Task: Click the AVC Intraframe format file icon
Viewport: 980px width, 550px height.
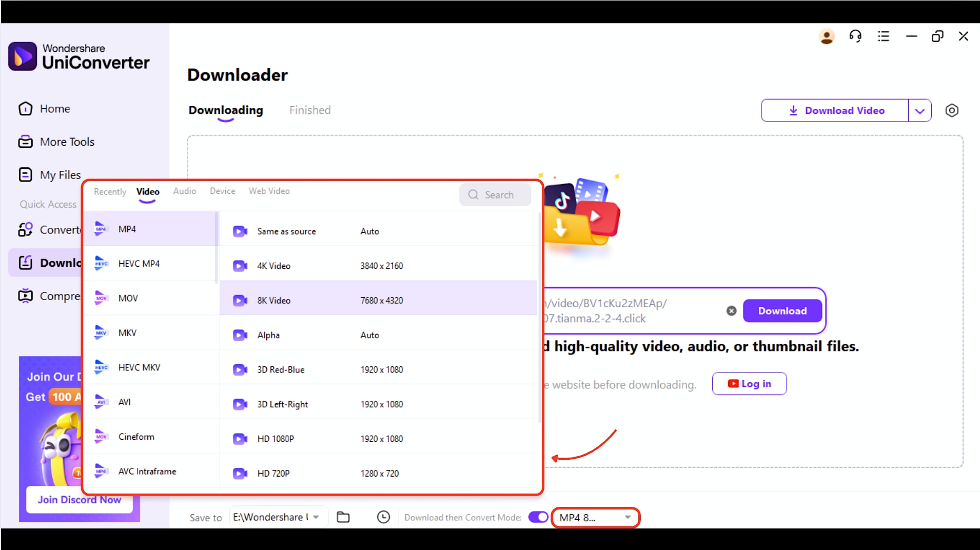Action: point(101,471)
